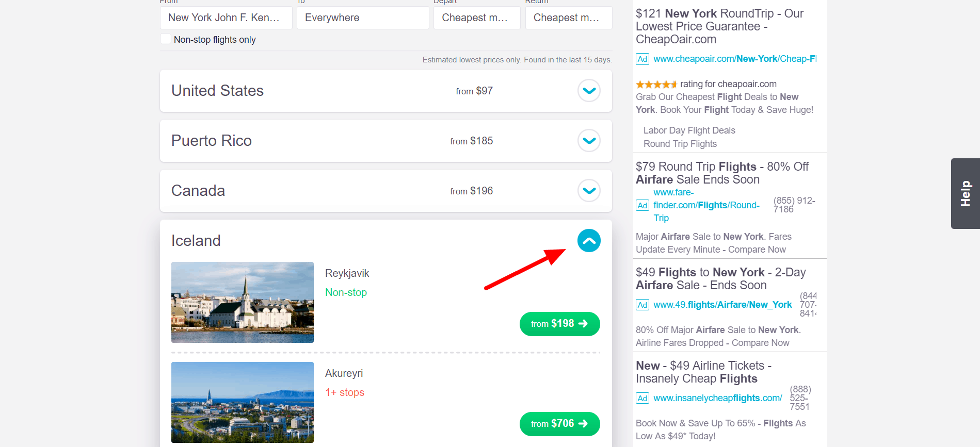Collapse the Iceland section chevron
Screen dimensions: 980x447
coord(589,241)
